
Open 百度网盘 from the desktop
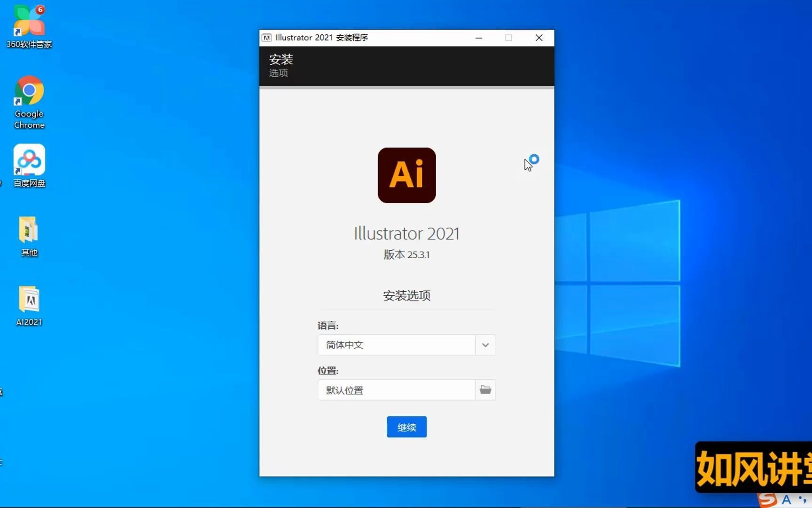coord(29,159)
